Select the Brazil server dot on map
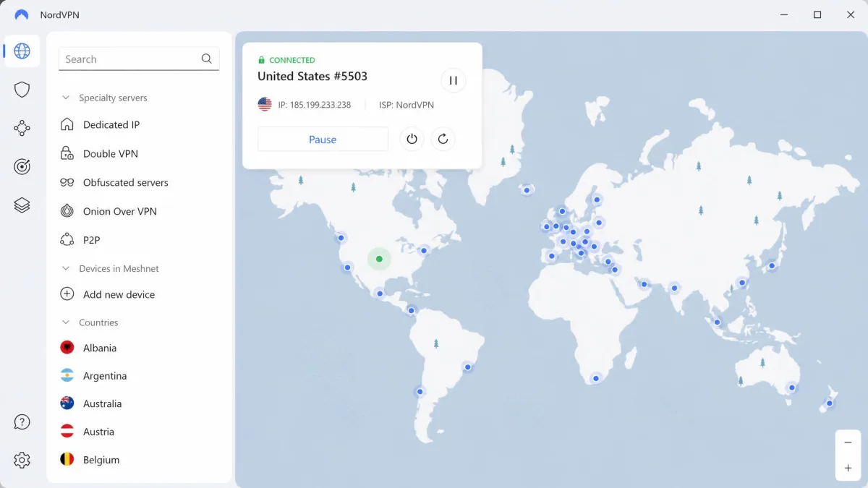Screen dimensions: 868x488 pyautogui.click(x=468, y=367)
